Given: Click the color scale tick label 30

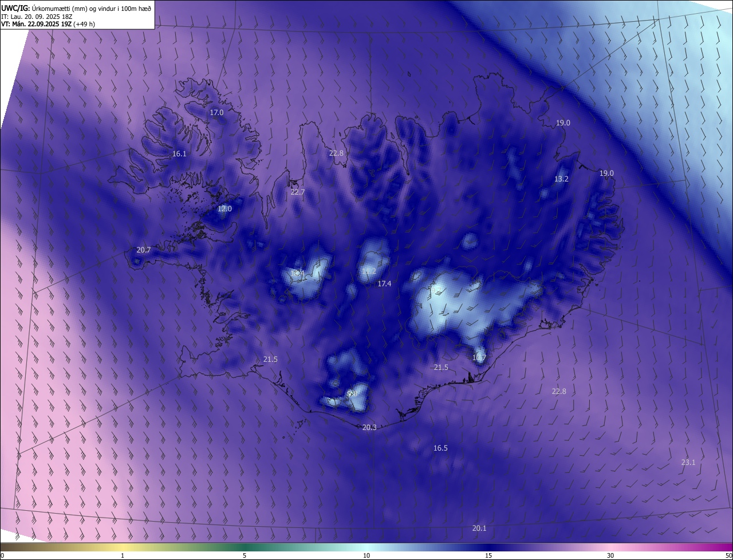Looking at the screenshot, I should tap(610, 555).
